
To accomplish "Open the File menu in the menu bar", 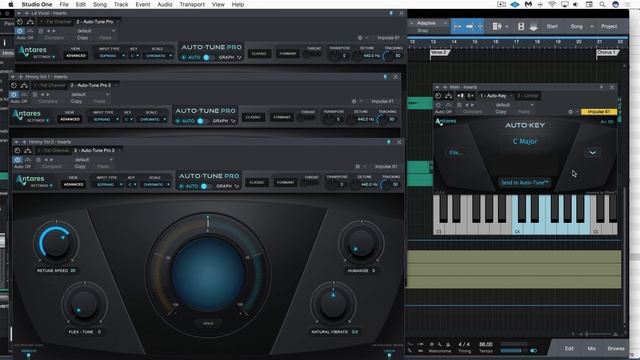I will 64,4.
